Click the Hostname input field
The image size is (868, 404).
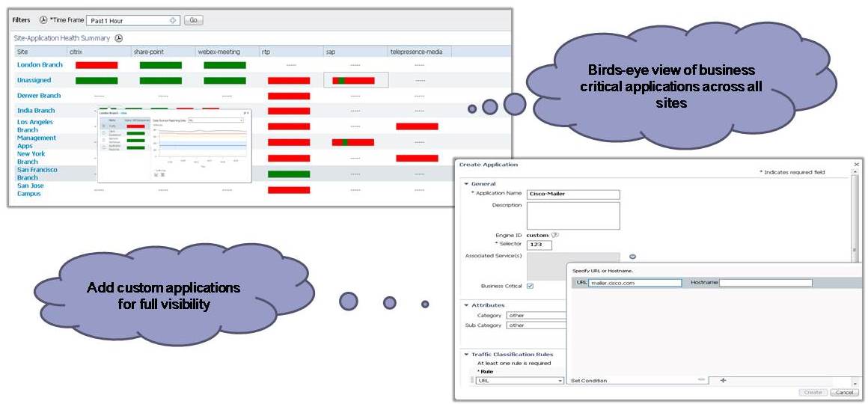(765, 283)
